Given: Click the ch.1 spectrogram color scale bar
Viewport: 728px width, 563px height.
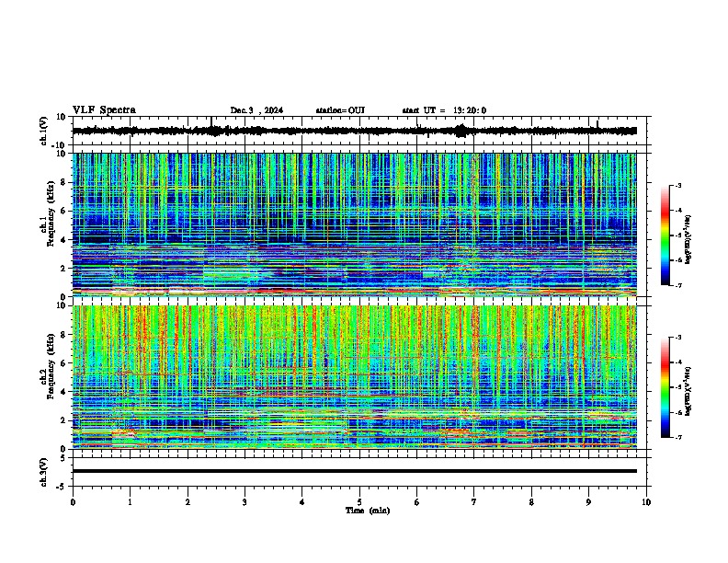Looking at the screenshot, I should [x=665, y=236].
